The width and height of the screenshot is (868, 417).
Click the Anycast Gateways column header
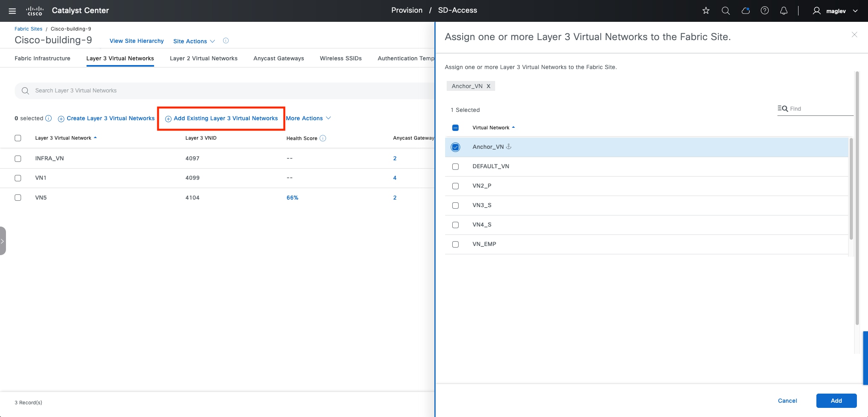414,138
